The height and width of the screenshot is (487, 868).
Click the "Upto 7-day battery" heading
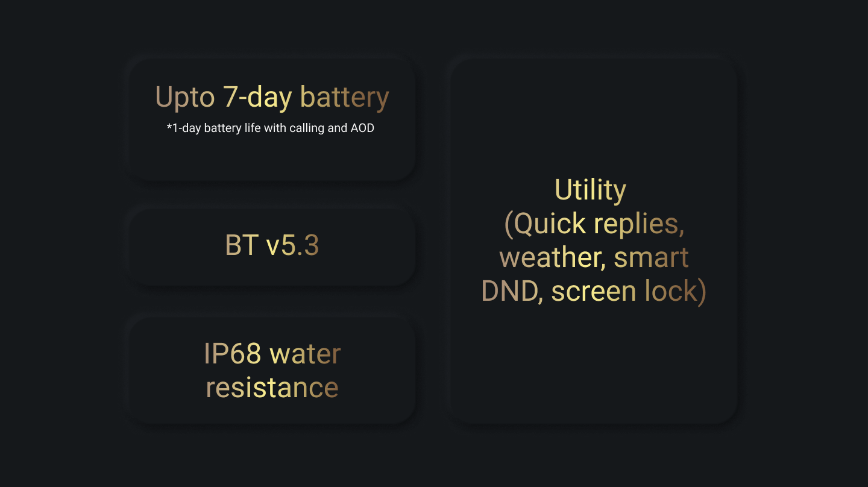coord(272,97)
